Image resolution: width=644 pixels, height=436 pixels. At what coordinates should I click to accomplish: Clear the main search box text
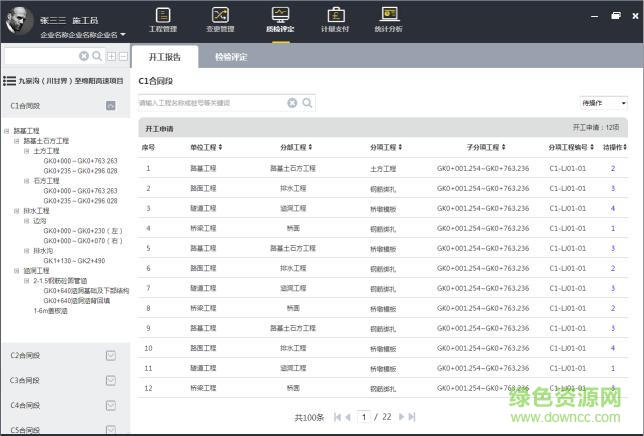292,102
